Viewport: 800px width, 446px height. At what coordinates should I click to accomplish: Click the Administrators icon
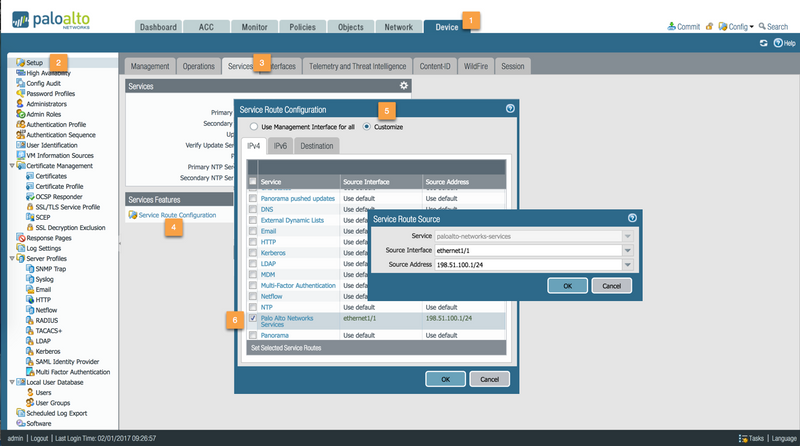pos(20,104)
